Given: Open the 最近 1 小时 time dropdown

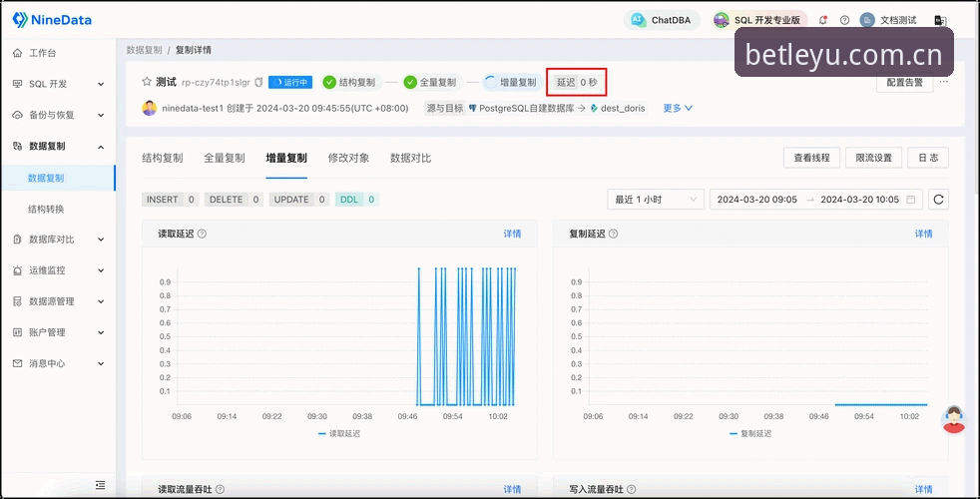Looking at the screenshot, I should [x=656, y=200].
